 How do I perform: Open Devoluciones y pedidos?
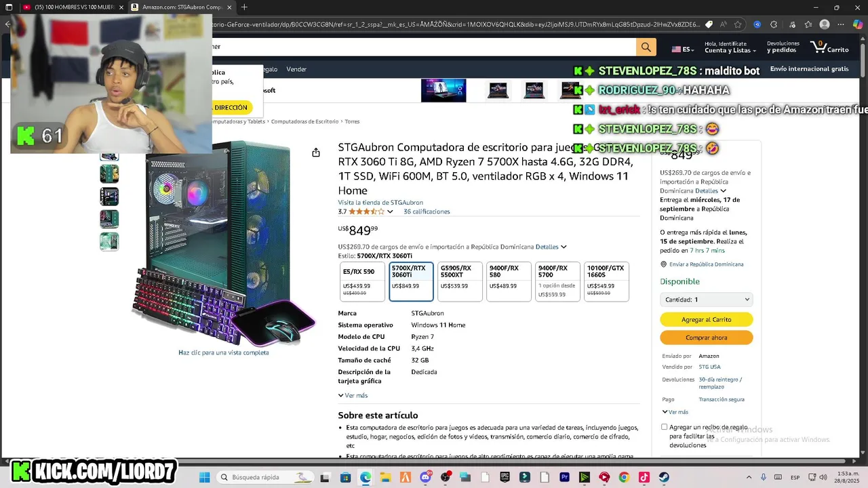783,47
